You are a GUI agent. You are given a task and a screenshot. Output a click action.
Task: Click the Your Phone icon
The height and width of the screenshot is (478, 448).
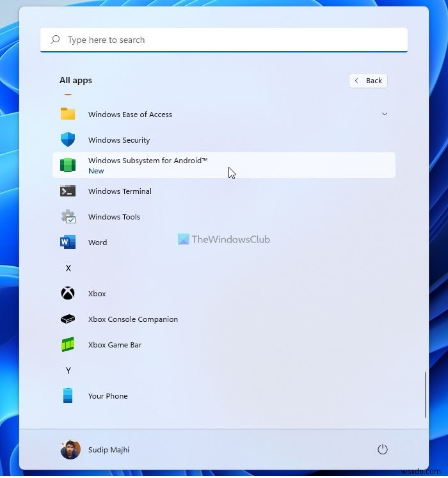coord(68,396)
